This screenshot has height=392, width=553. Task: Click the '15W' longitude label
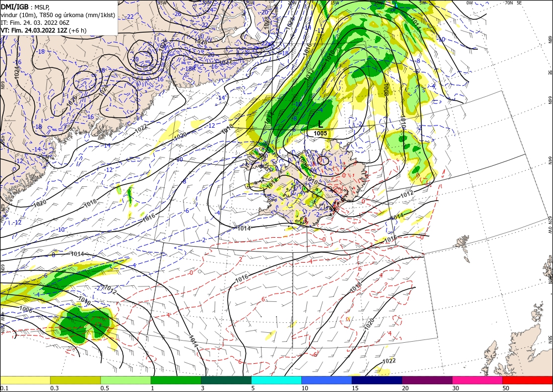[335, 2]
